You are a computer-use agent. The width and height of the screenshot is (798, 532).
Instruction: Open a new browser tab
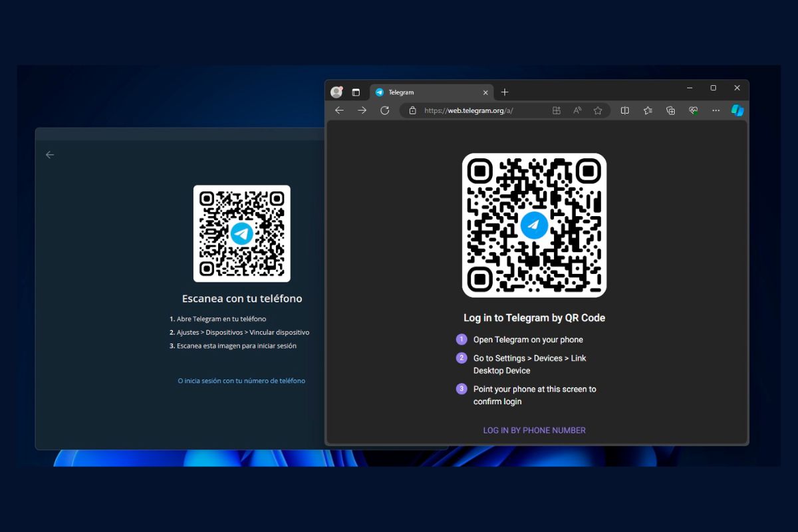504,92
